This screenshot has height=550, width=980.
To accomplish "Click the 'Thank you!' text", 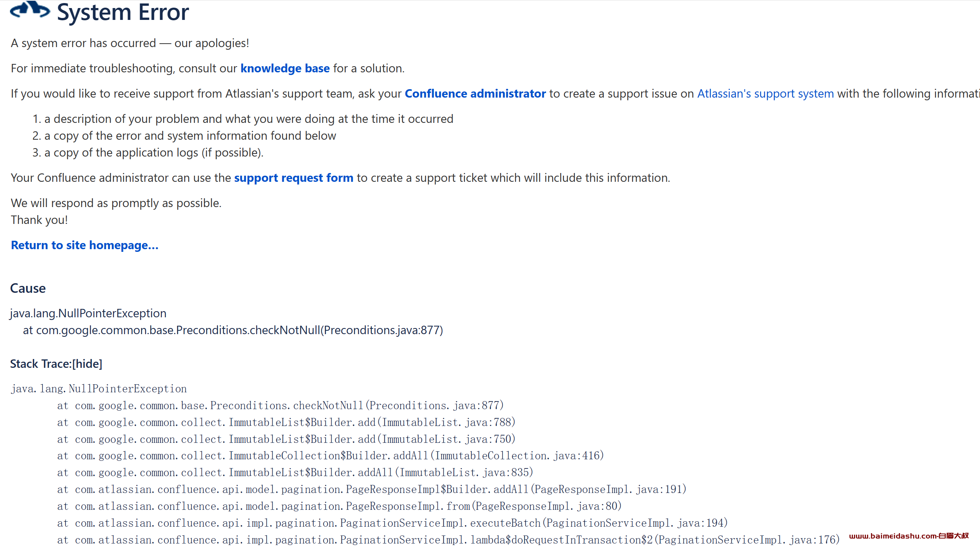I will 39,220.
